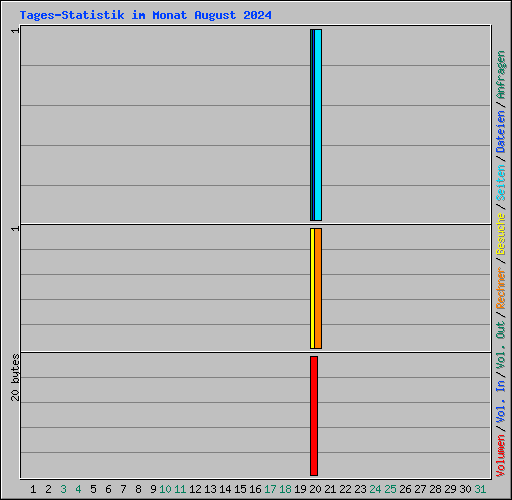Select day 31 on the x-axis
This screenshot has height=500, width=512.
pyautogui.click(x=480, y=489)
